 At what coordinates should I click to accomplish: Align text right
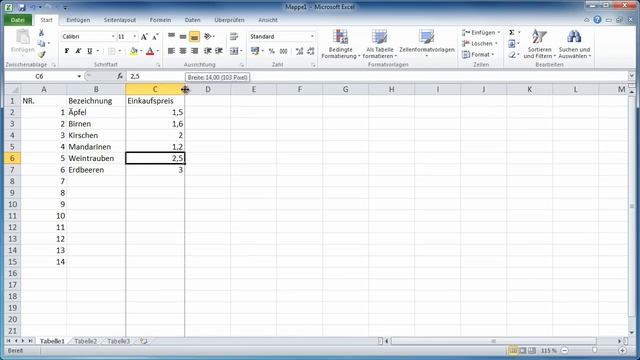(x=194, y=51)
